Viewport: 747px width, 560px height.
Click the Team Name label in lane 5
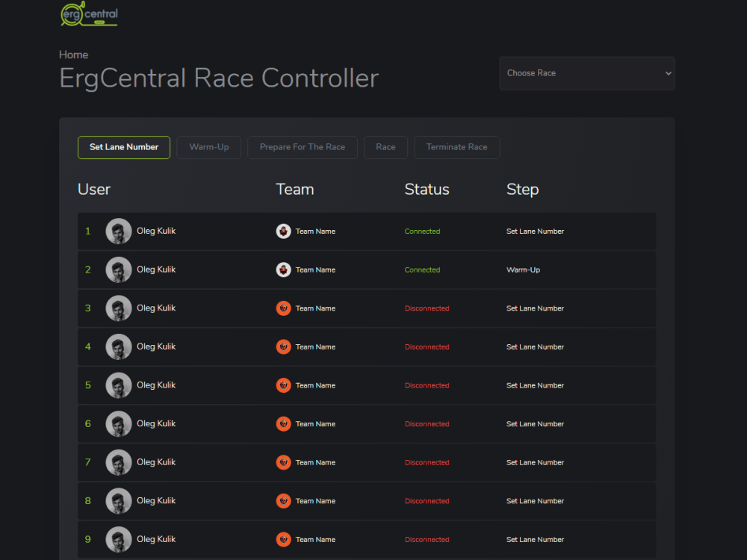[315, 386]
